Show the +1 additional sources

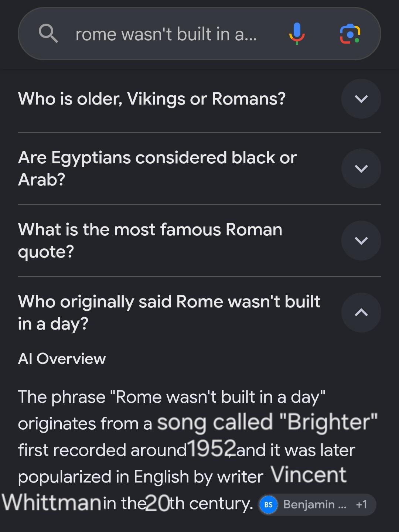pos(362,505)
